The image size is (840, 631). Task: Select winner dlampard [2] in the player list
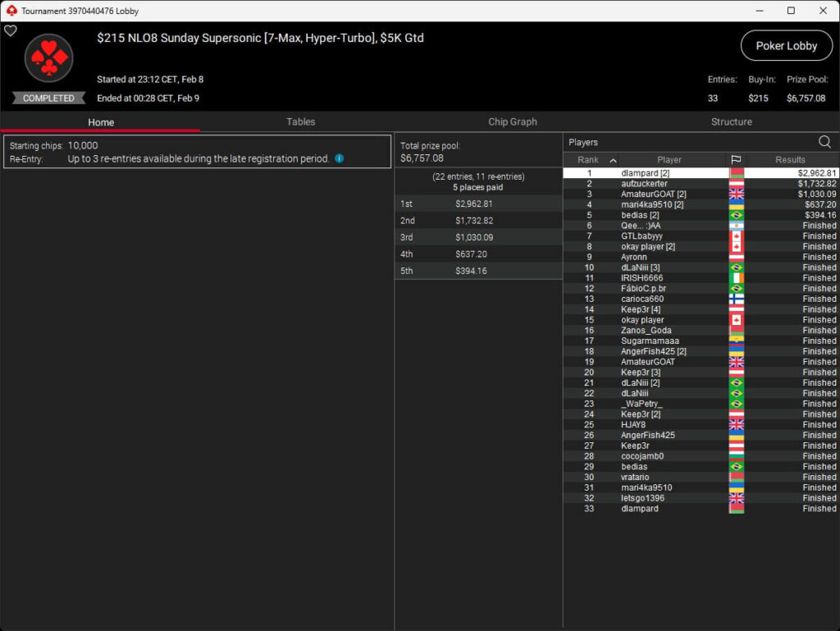(646, 173)
